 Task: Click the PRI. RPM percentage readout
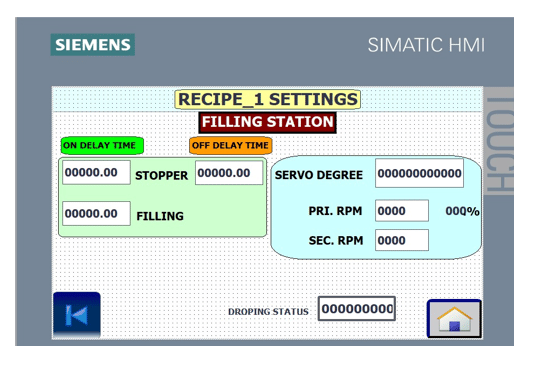462,211
